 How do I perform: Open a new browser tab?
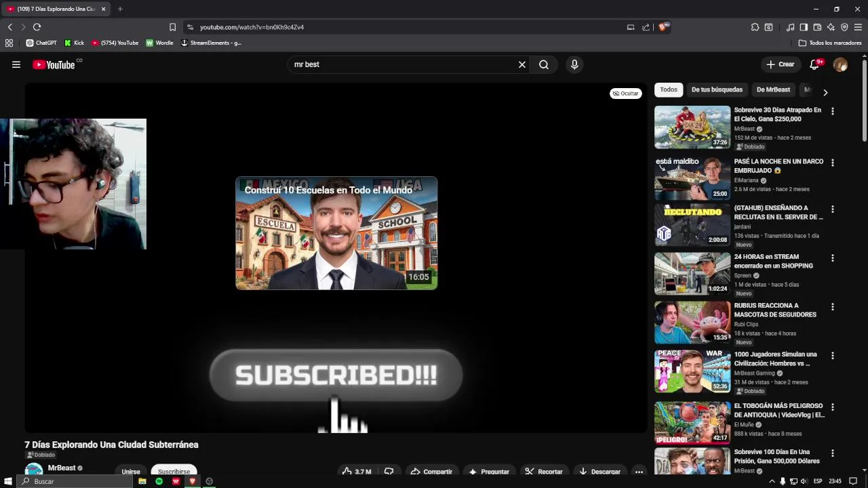click(120, 9)
